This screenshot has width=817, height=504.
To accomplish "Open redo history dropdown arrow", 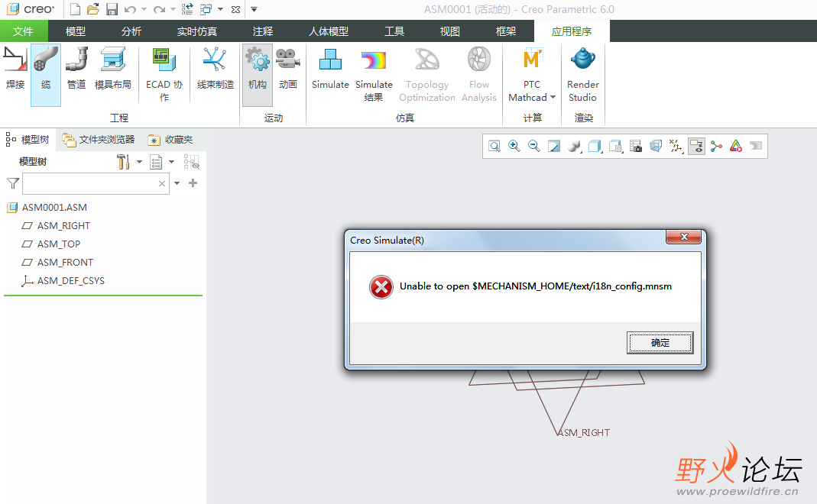I will pos(173,9).
